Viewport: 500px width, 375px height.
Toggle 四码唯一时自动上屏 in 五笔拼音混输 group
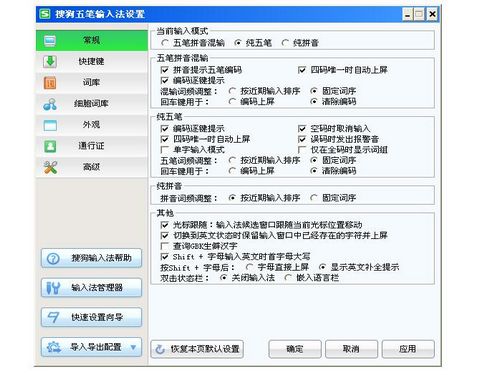[302, 70]
